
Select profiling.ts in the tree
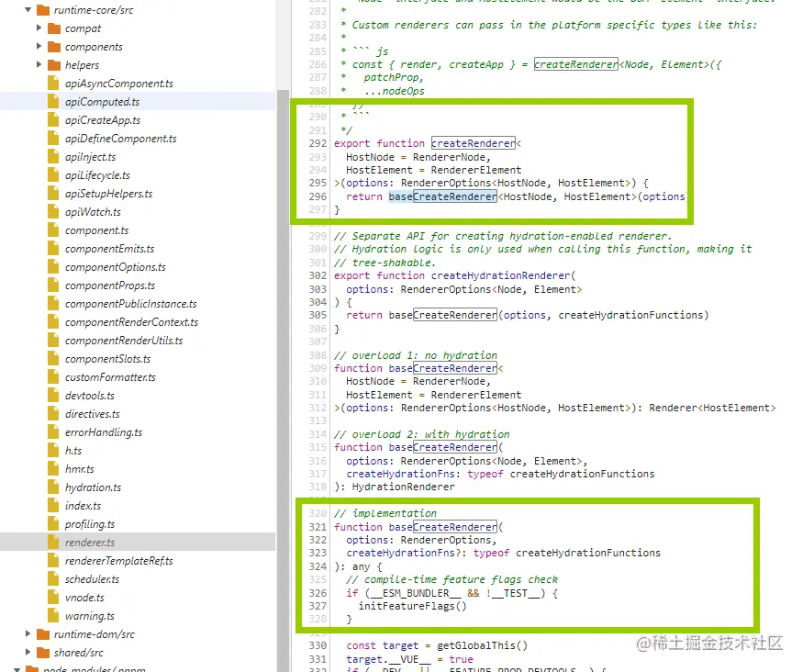pos(90,524)
